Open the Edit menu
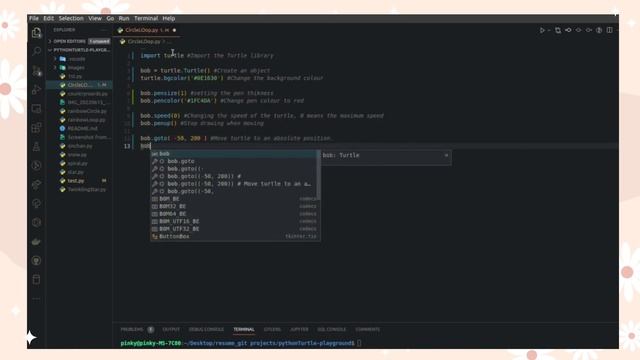 coord(49,18)
